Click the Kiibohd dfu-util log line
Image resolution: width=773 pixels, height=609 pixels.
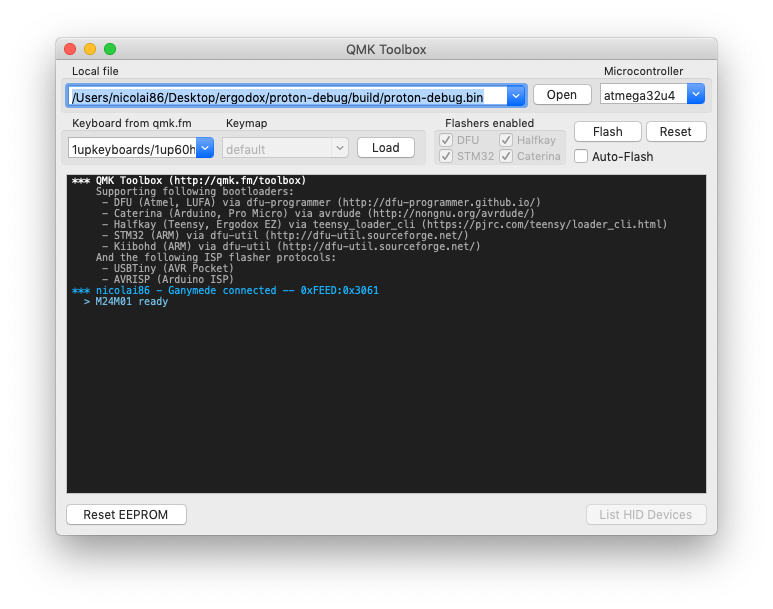click(x=291, y=246)
